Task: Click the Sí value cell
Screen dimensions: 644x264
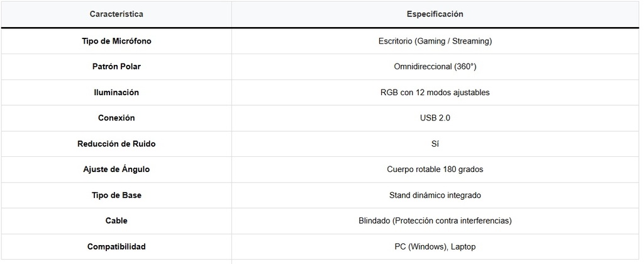Action: pyautogui.click(x=435, y=144)
